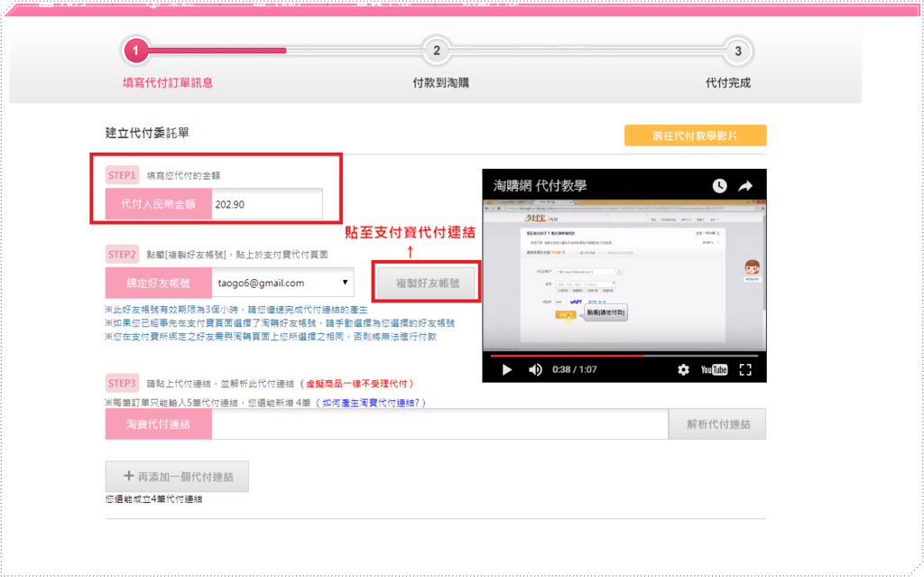This screenshot has width=924, height=577.
Task: Seek on the video progress bar
Action: click(x=624, y=356)
